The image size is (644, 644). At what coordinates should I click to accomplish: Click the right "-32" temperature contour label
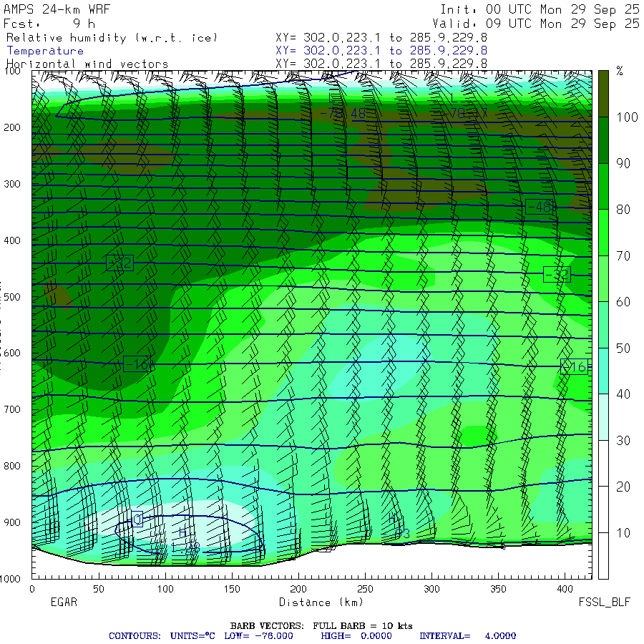[x=557, y=274]
